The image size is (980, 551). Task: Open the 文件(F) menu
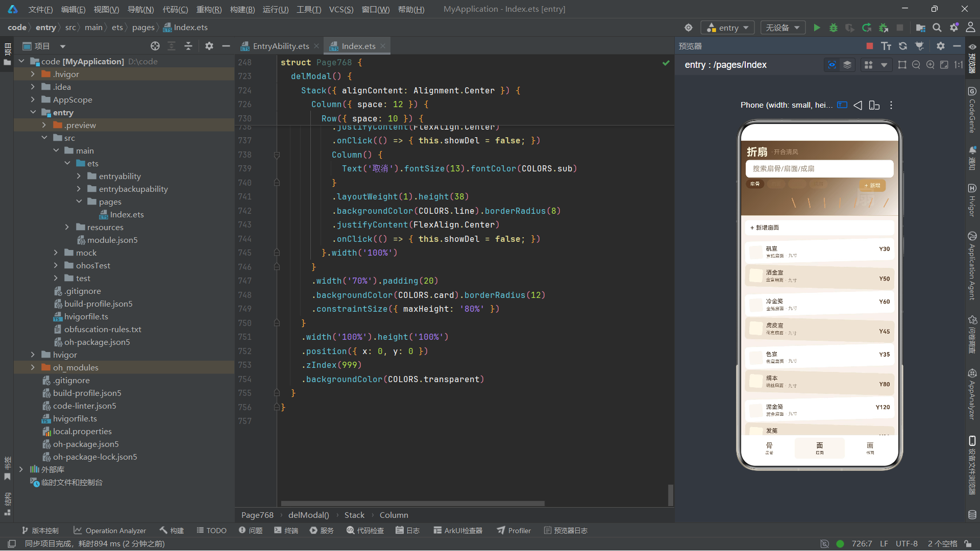coord(40,9)
